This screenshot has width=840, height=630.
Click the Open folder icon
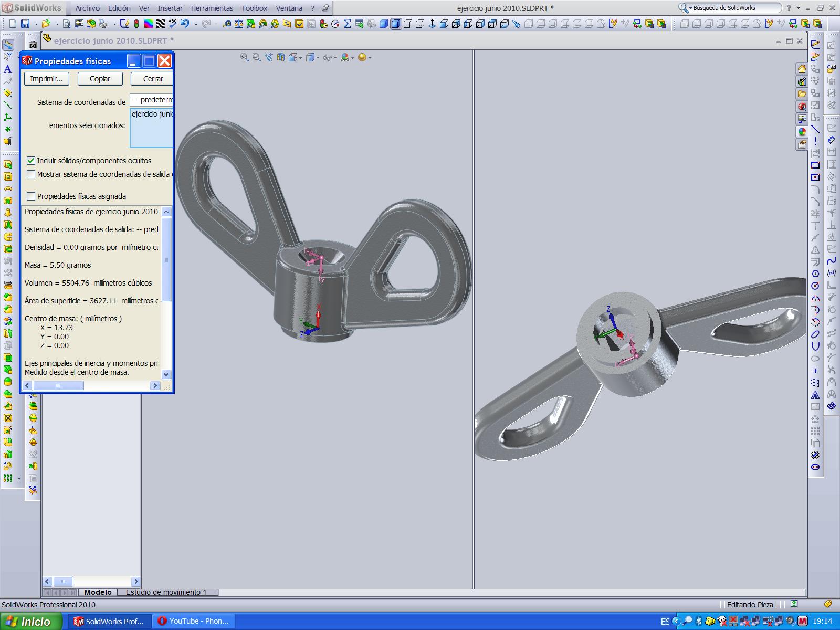[46, 24]
